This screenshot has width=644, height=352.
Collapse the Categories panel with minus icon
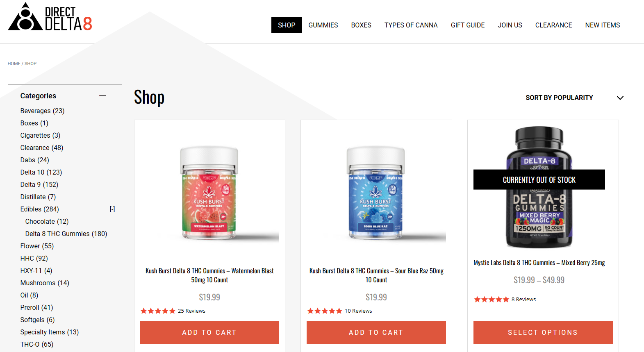(102, 96)
